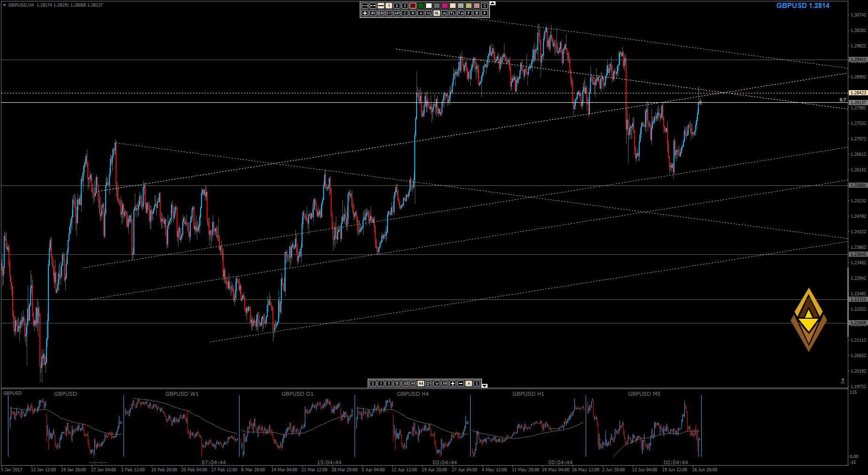This screenshot has width=868, height=475.
Task: Open the GBPUSD W1 mini chart
Action: pos(182,425)
